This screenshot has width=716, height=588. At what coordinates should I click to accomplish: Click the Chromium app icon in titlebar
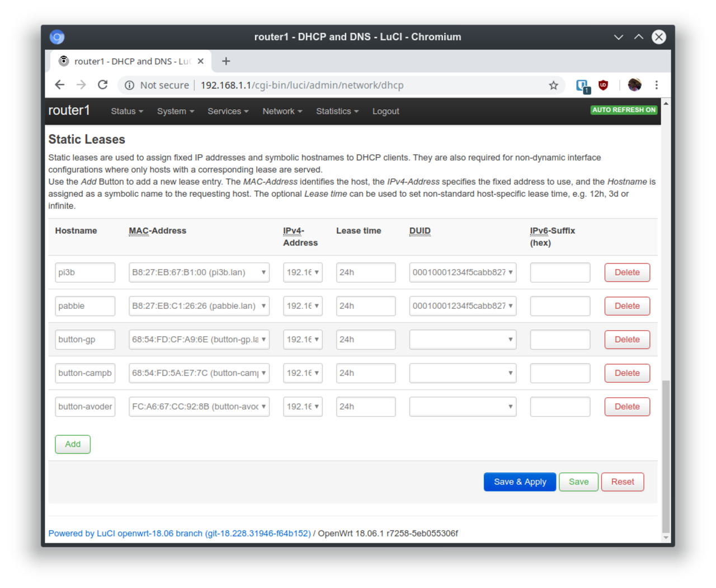point(57,37)
